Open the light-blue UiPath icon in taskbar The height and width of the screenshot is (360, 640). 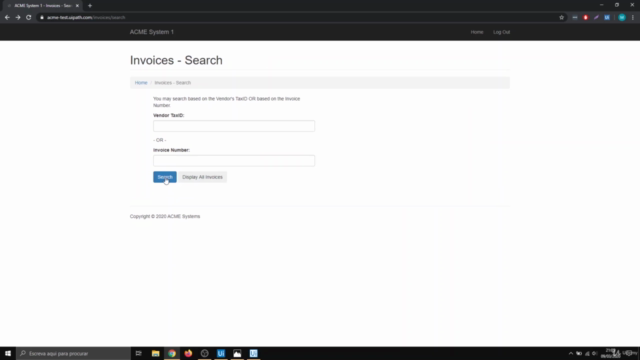[253, 353]
